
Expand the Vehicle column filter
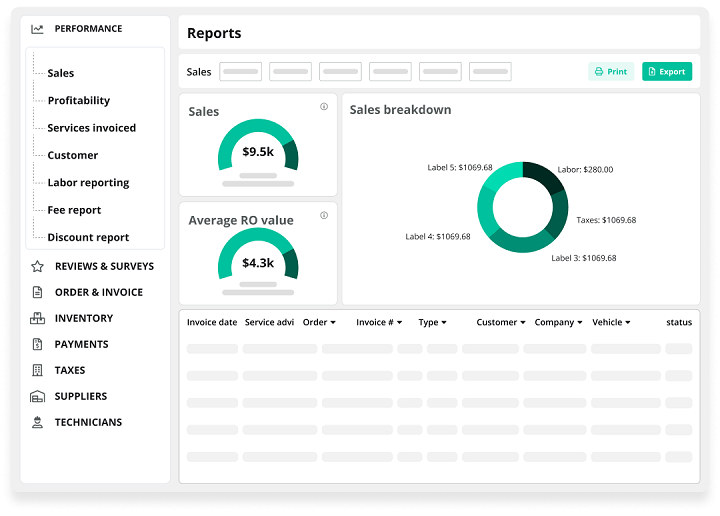[x=627, y=323]
